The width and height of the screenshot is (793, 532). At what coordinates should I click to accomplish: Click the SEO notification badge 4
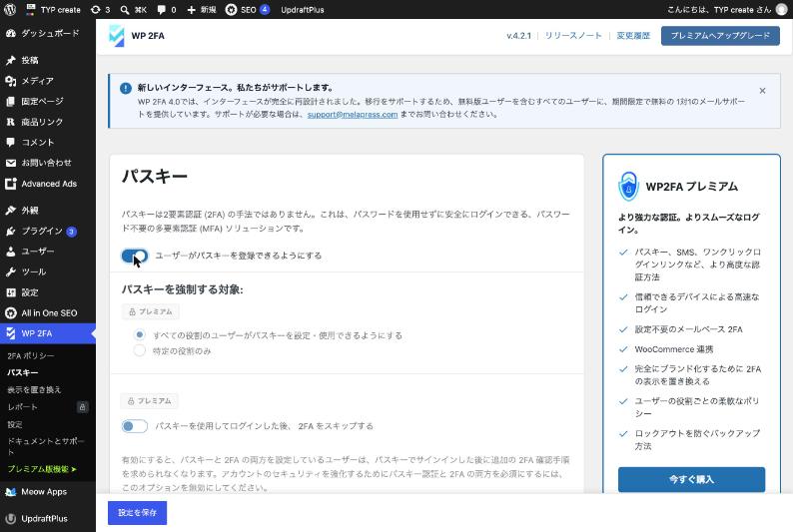coord(265,9)
